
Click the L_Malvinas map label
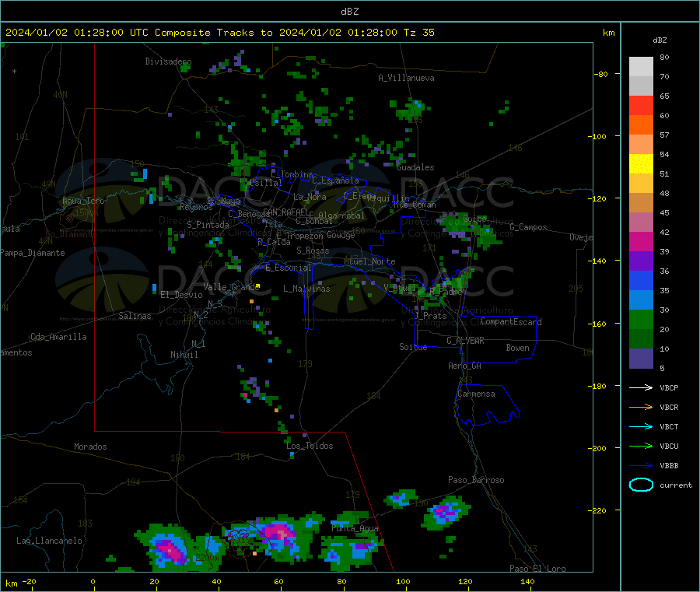point(306,289)
